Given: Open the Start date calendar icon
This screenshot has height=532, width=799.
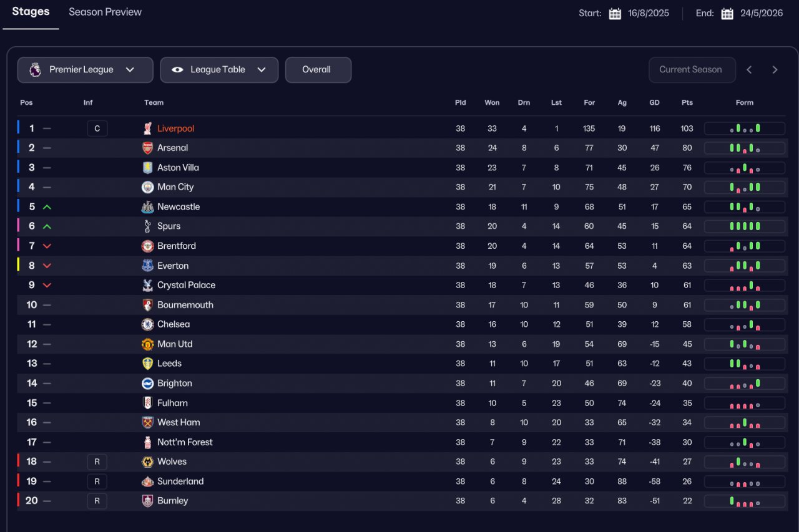Looking at the screenshot, I should pyautogui.click(x=615, y=14).
